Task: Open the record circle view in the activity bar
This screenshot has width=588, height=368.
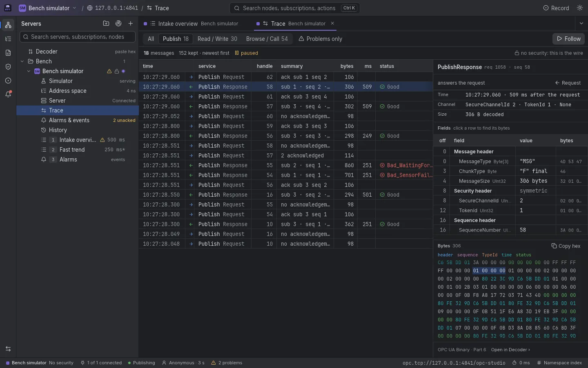Action: 8,81
